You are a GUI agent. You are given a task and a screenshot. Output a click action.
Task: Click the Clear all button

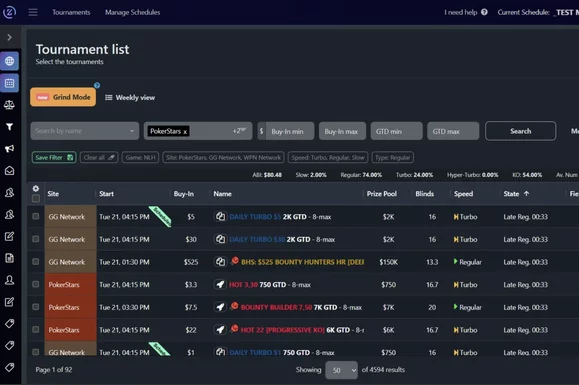[x=99, y=158]
